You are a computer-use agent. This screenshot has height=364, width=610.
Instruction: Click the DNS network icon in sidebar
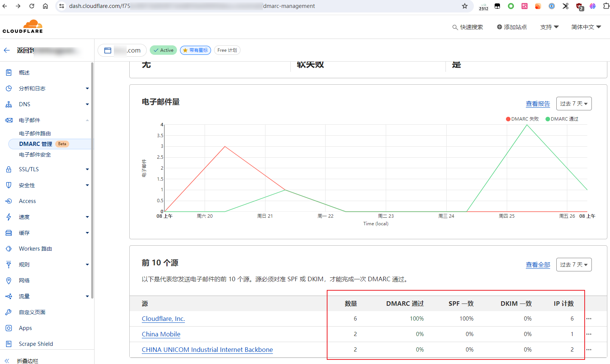click(x=9, y=104)
